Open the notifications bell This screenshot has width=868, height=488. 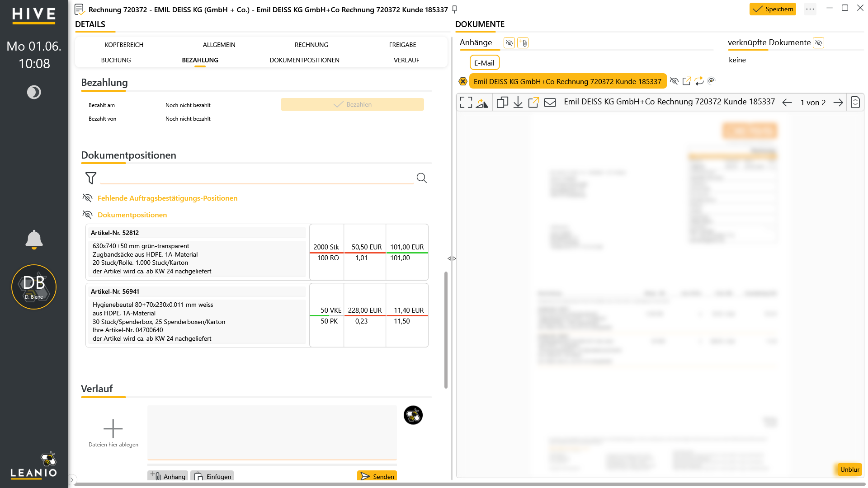tap(34, 239)
